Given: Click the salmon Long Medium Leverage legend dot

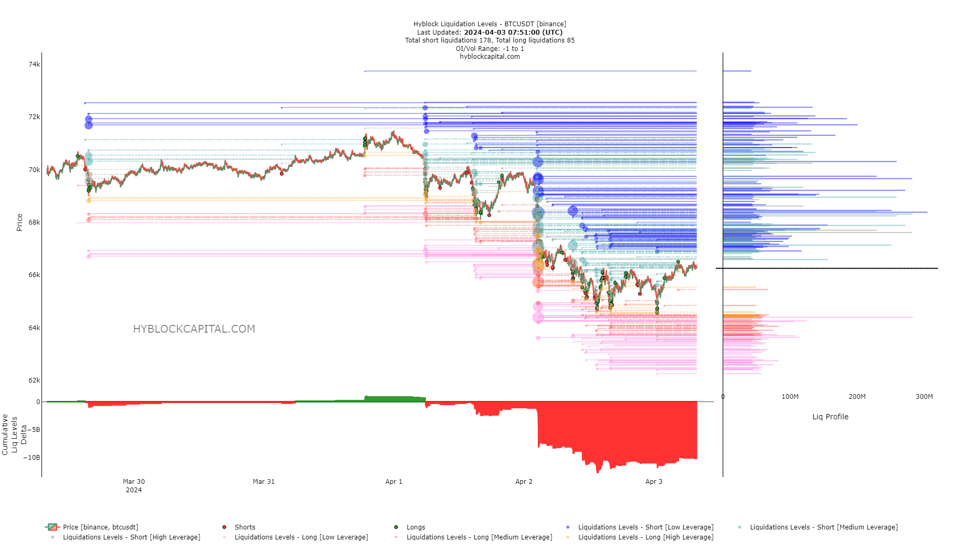Looking at the screenshot, I should [x=396, y=537].
